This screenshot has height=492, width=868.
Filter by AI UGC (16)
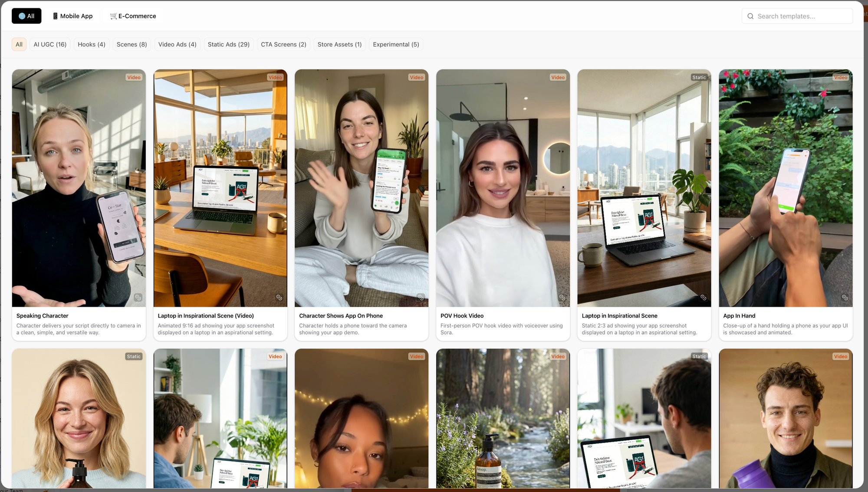(50, 44)
